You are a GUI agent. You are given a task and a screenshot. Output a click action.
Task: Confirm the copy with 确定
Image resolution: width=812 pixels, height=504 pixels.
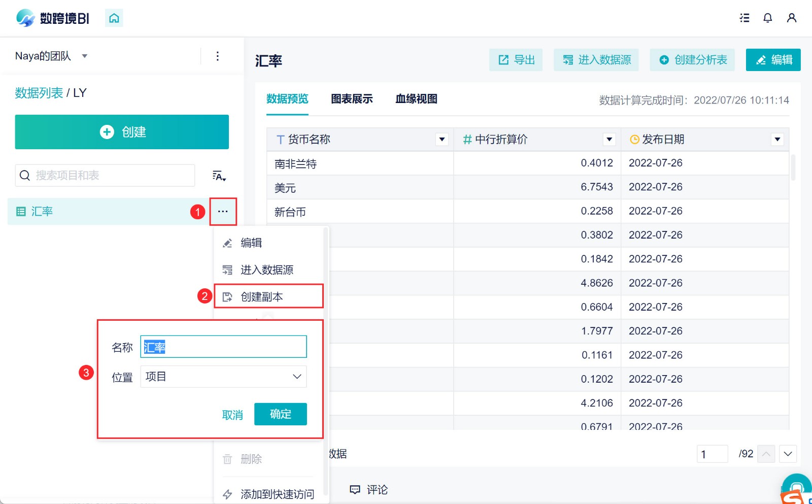click(x=281, y=414)
